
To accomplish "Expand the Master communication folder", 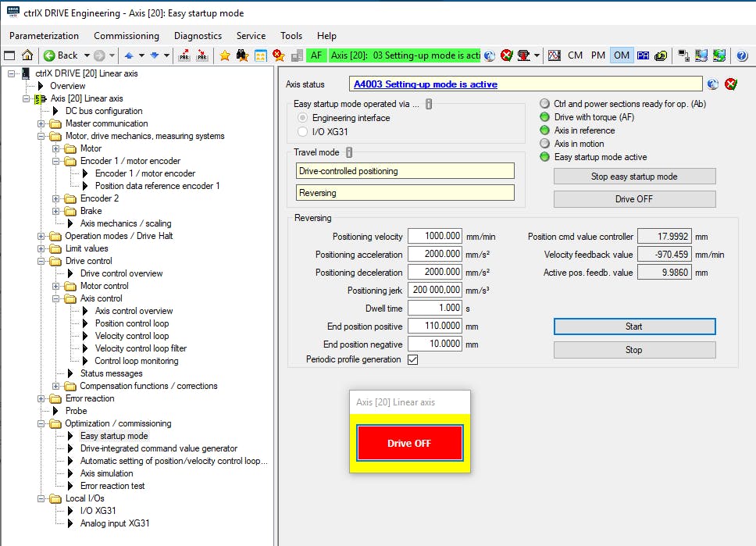I will (41, 123).
